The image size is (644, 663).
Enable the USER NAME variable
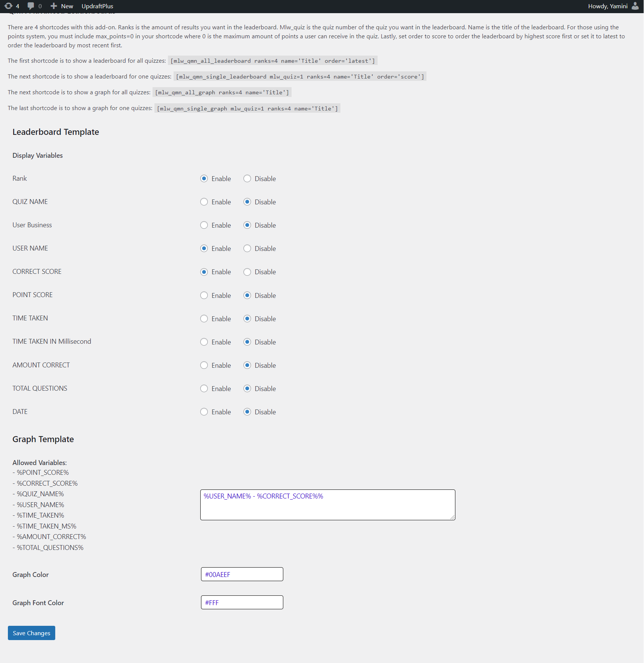pos(204,248)
